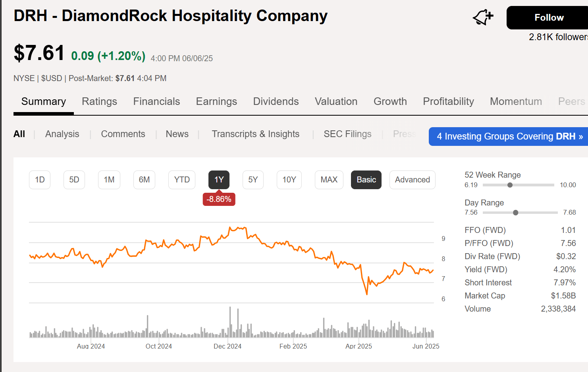
Task: Open the Ratings tab
Action: (99, 101)
